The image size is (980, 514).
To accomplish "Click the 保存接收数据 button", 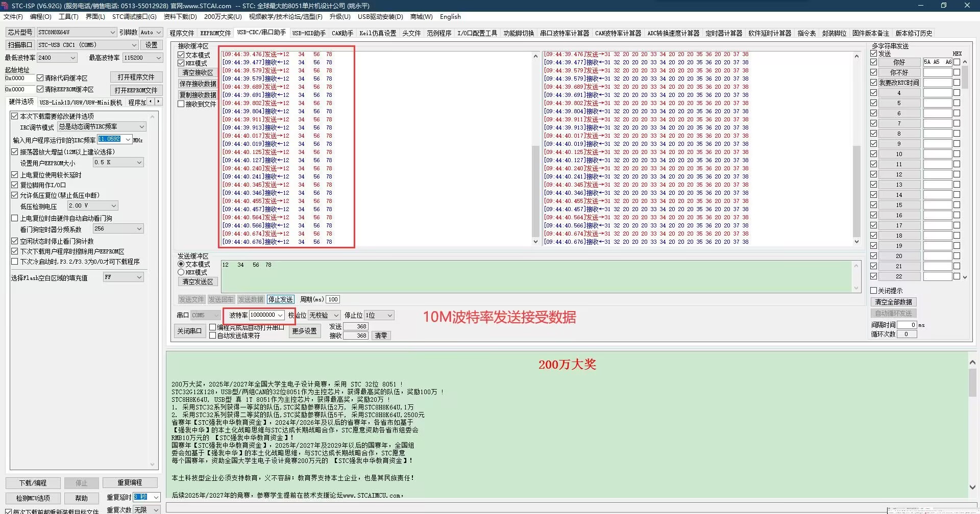I will tap(198, 84).
